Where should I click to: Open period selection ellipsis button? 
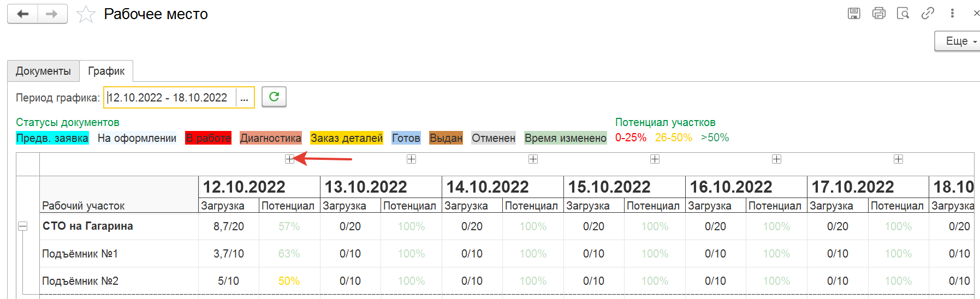click(245, 98)
